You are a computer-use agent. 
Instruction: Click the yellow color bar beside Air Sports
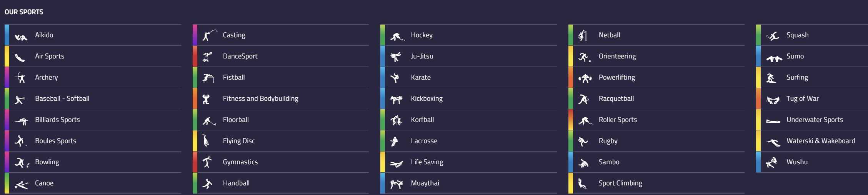pos(7,56)
